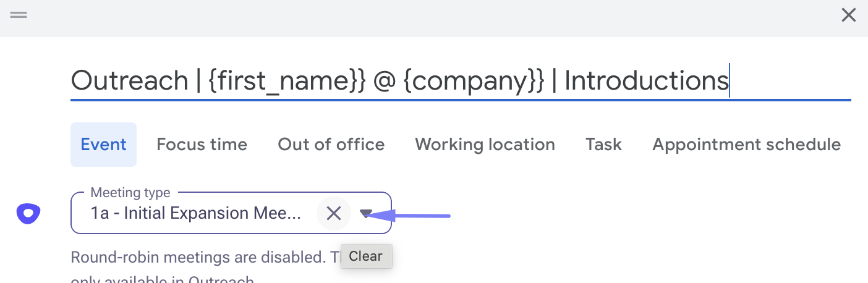The width and height of the screenshot is (868, 283).
Task: Grab the drag handle at top-left
Action: click(x=19, y=15)
